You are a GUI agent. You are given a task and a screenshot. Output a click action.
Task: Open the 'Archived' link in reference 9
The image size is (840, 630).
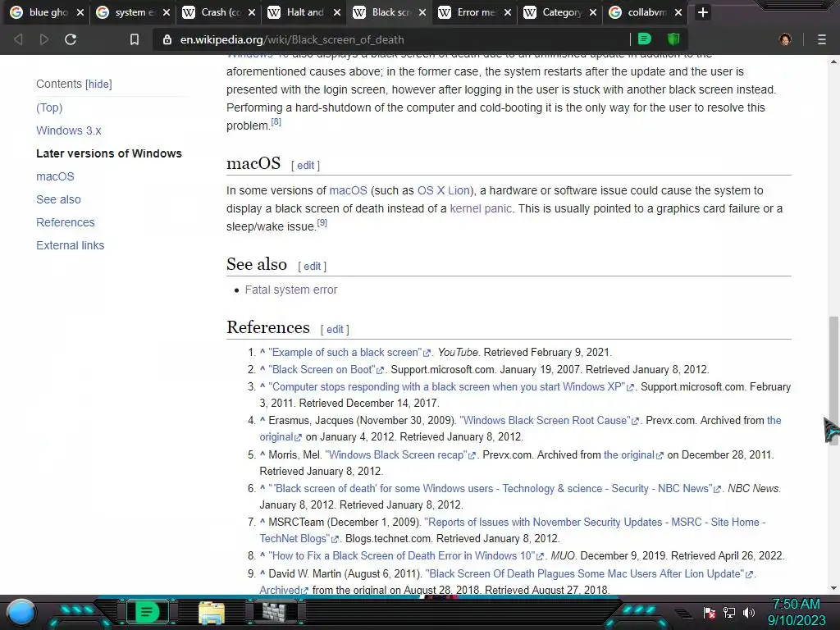coord(283,590)
